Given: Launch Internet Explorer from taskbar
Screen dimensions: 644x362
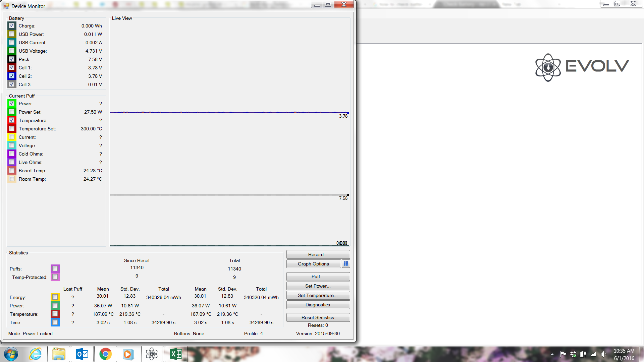Looking at the screenshot, I should 35,354.
